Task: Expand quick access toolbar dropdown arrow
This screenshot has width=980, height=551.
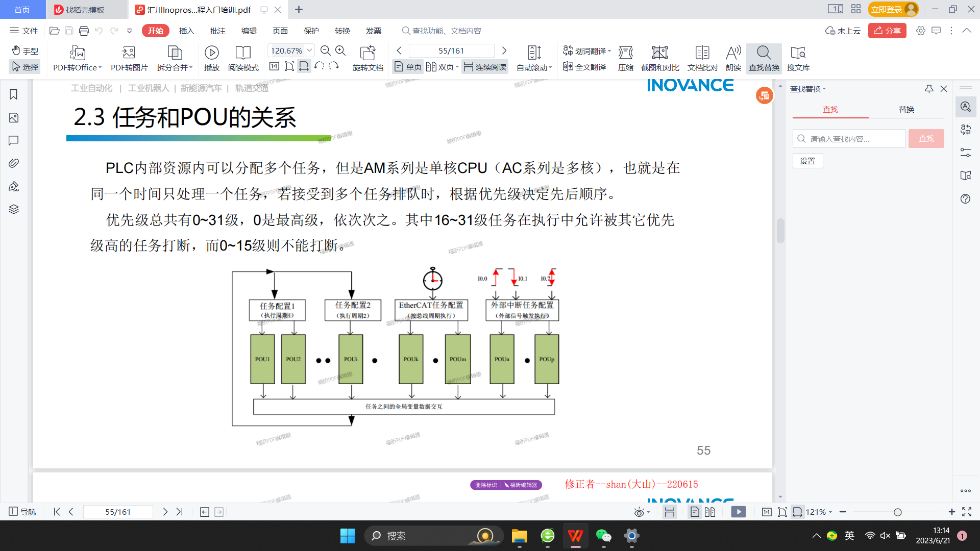Action: tap(130, 31)
